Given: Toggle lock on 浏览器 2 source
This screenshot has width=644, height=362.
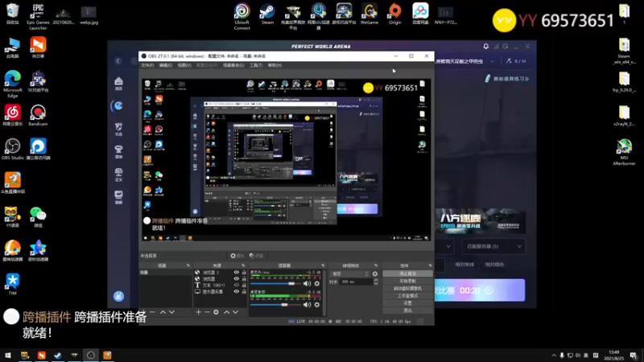Looking at the screenshot, I should pos(244,273).
